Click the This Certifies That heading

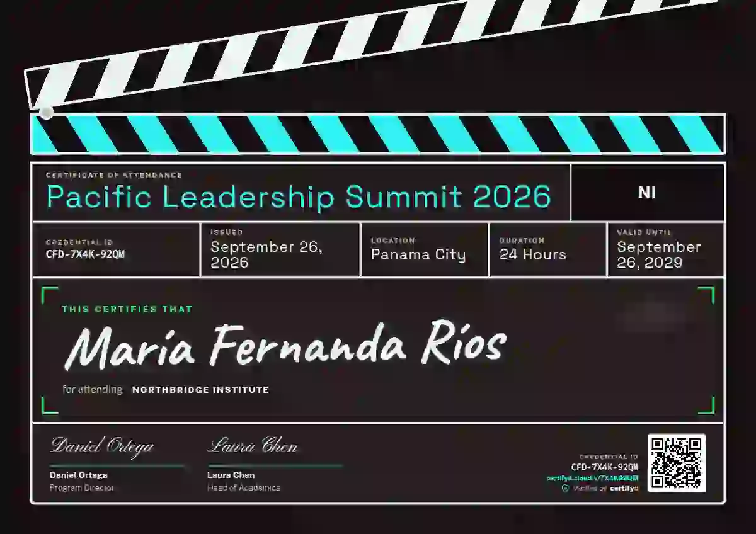click(x=127, y=309)
